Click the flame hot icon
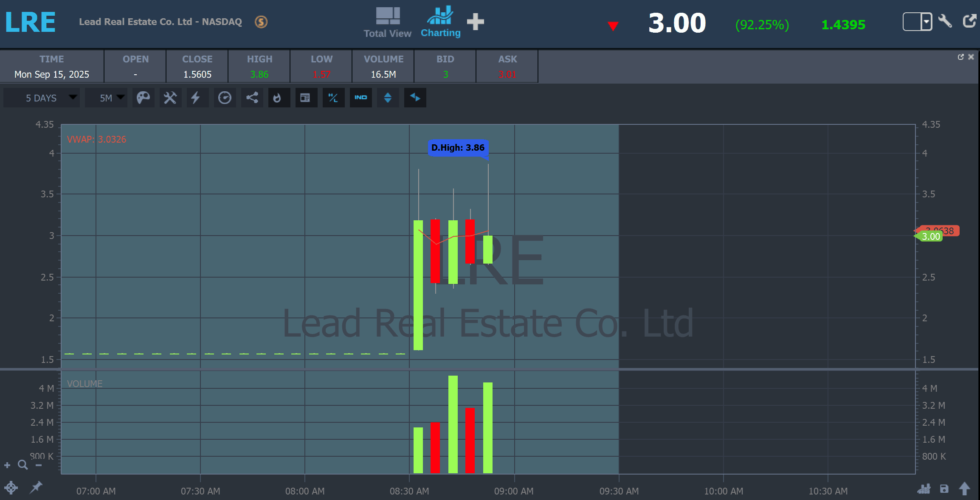 click(x=277, y=98)
